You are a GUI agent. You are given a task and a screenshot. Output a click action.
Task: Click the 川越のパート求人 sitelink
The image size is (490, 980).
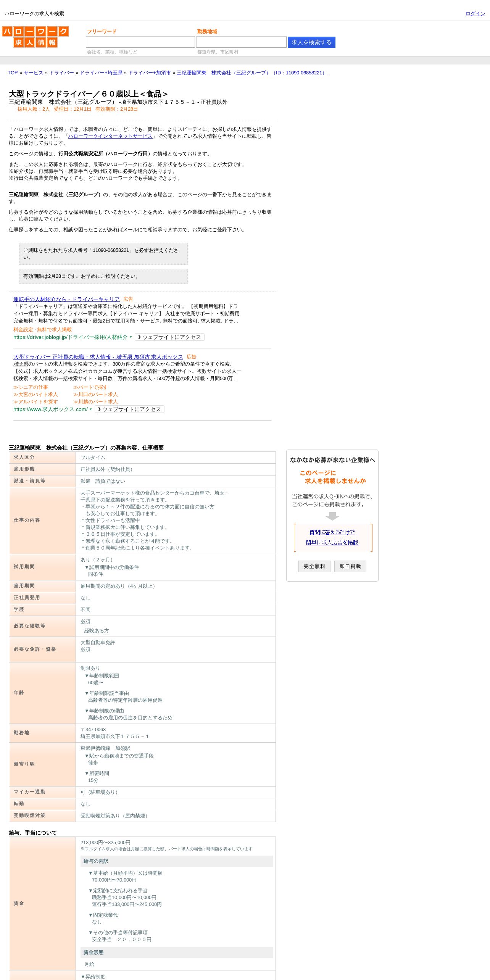pos(95,402)
